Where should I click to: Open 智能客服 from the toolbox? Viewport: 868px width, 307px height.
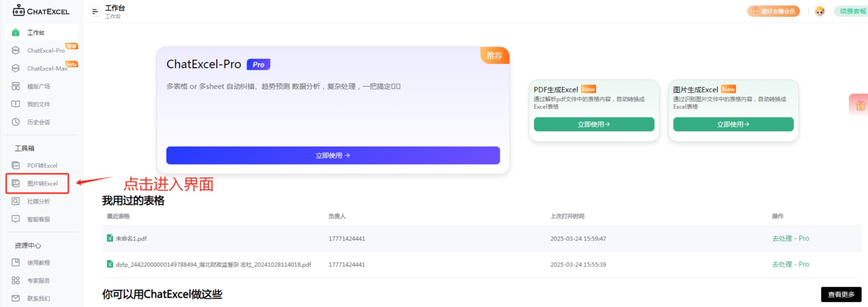[38, 219]
